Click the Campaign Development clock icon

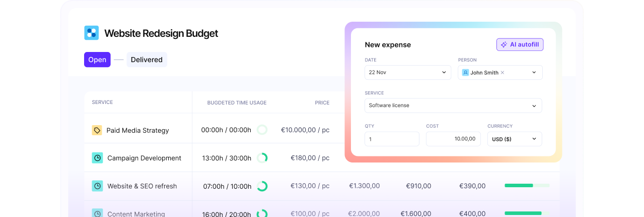97,158
